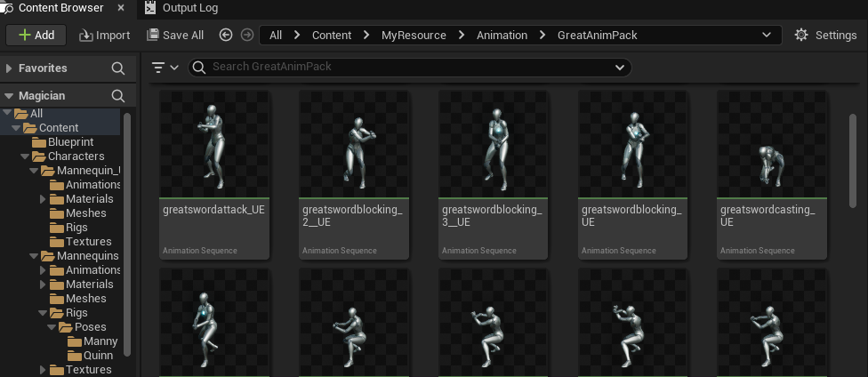Collapse the Rigs folder under Mannequins

(x=44, y=313)
